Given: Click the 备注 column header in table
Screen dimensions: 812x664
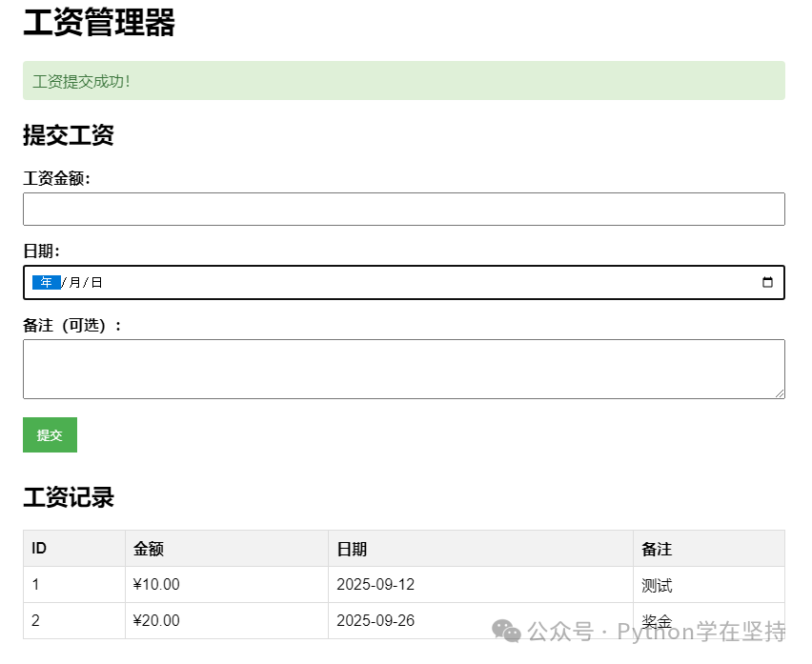Looking at the screenshot, I should pyautogui.click(x=709, y=548).
